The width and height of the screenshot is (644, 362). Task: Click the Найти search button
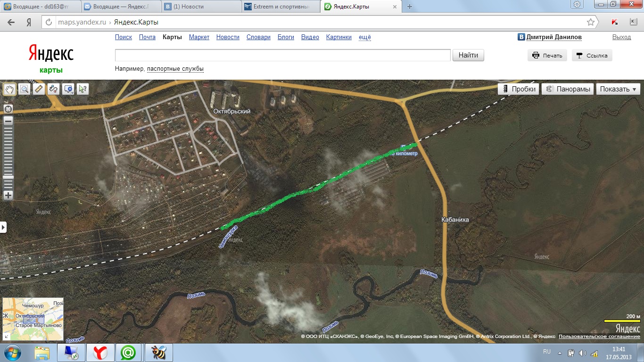pyautogui.click(x=469, y=55)
